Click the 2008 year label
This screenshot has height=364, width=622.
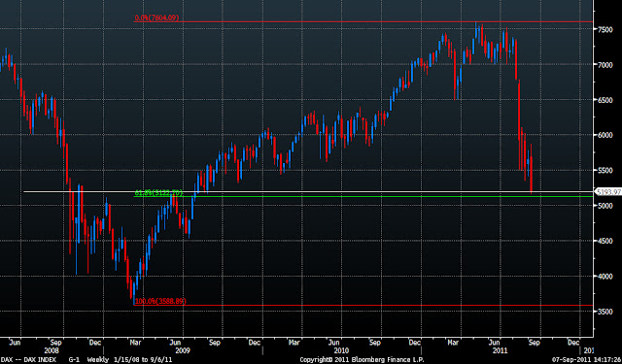52,350
